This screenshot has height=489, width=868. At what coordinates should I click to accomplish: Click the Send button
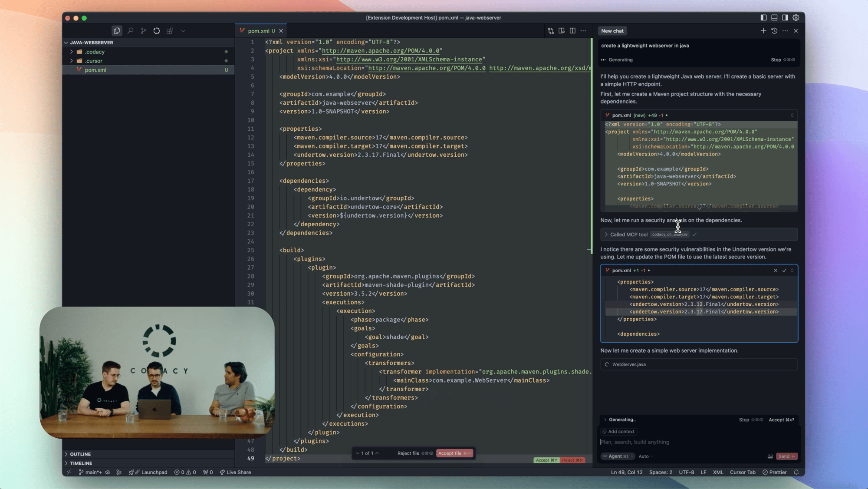click(786, 456)
